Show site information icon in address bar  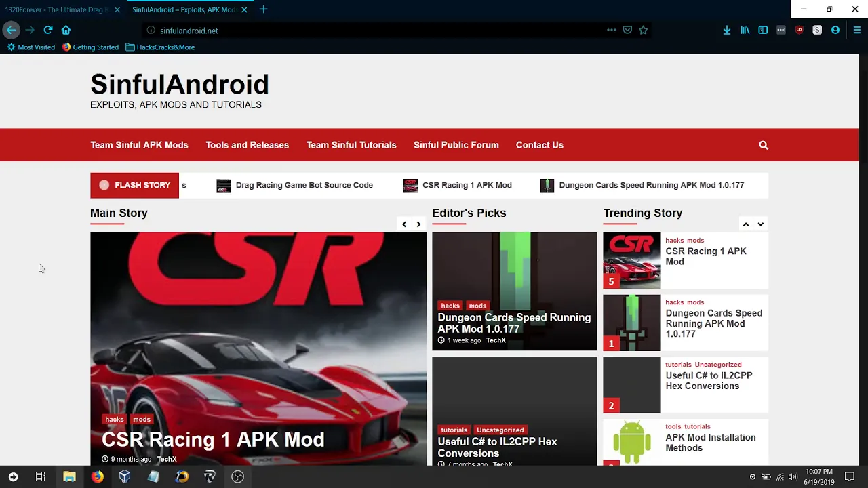click(x=151, y=30)
